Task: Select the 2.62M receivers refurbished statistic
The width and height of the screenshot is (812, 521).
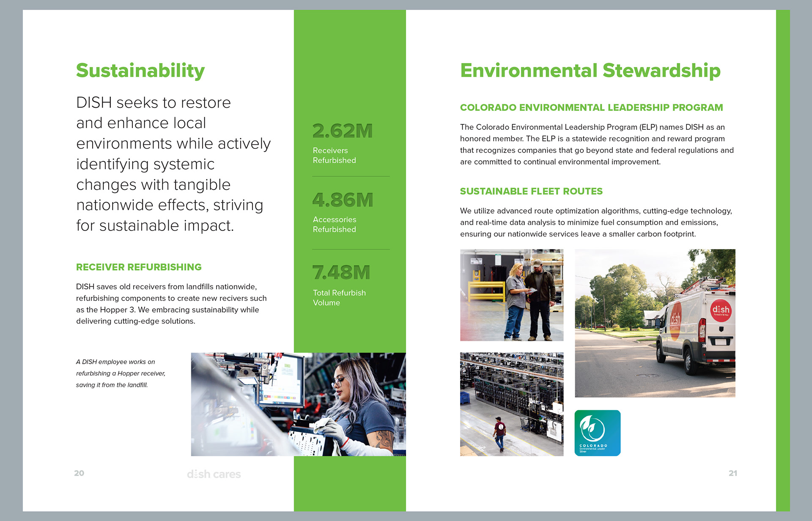Action: pyautogui.click(x=343, y=131)
